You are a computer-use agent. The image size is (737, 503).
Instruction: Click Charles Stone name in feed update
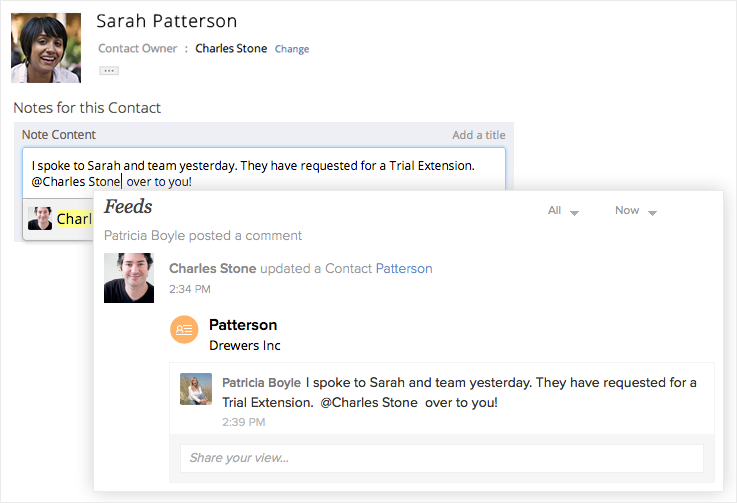212,268
